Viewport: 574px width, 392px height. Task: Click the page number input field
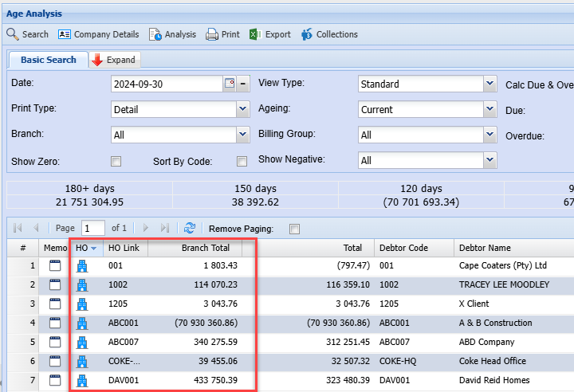tap(92, 228)
